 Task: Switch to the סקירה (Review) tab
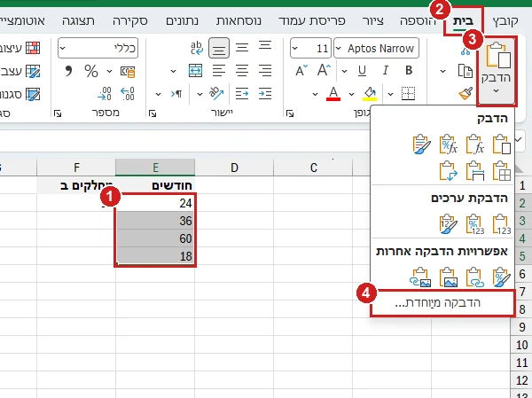pyautogui.click(x=130, y=21)
